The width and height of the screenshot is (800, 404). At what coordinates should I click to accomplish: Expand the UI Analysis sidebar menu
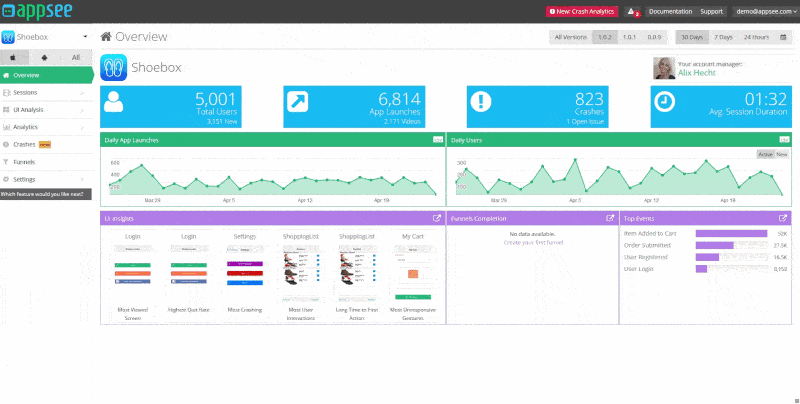tap(46, 110)
